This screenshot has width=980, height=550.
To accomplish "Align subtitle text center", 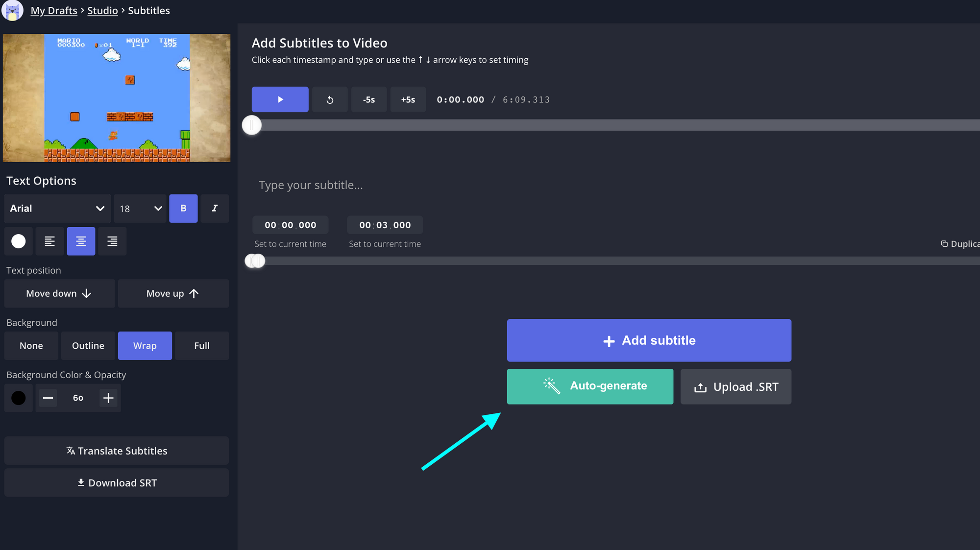I will pyautogui.click(x=81, y=241).
